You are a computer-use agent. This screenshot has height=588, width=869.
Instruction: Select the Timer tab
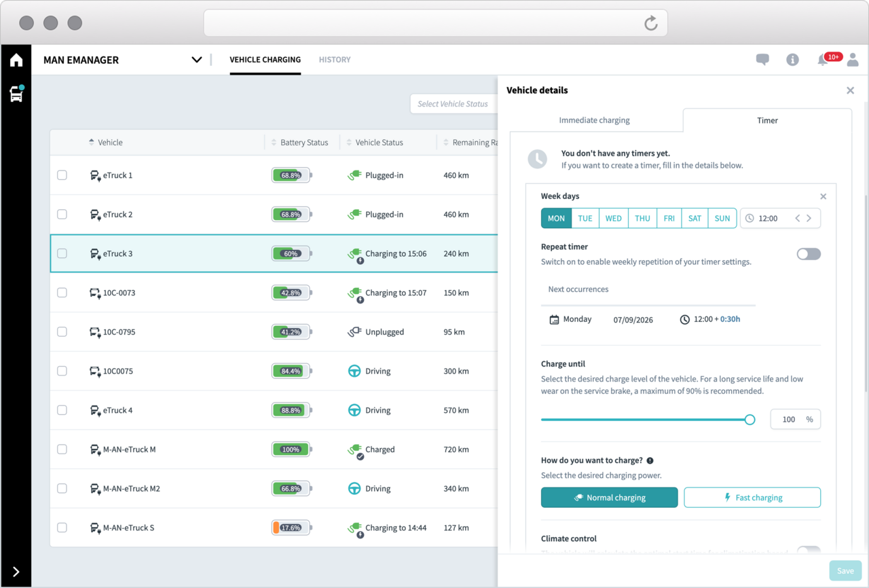click(x=767, y=120)
